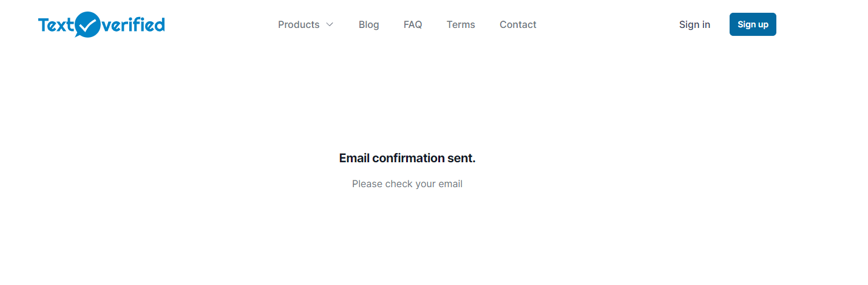Click the "verified" part of the logo

pyautogui.click(x=134, y=25)
